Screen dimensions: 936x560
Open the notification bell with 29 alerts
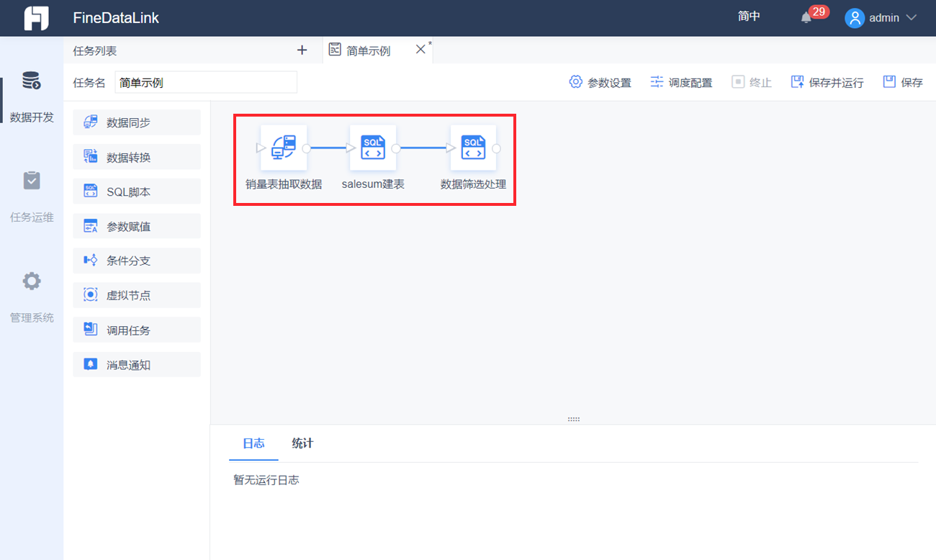point(806,17)
